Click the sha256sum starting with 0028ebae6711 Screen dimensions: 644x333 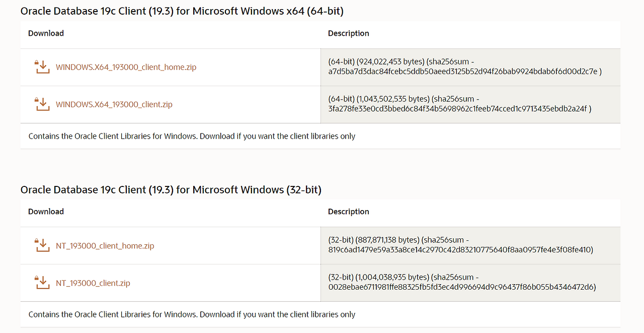click(x=459, y=287)
